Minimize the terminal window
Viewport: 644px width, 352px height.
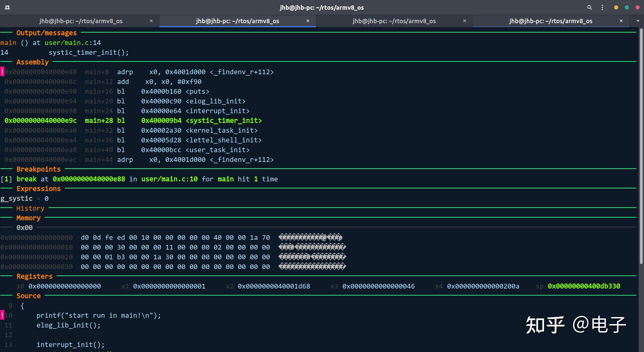point(616,7)
